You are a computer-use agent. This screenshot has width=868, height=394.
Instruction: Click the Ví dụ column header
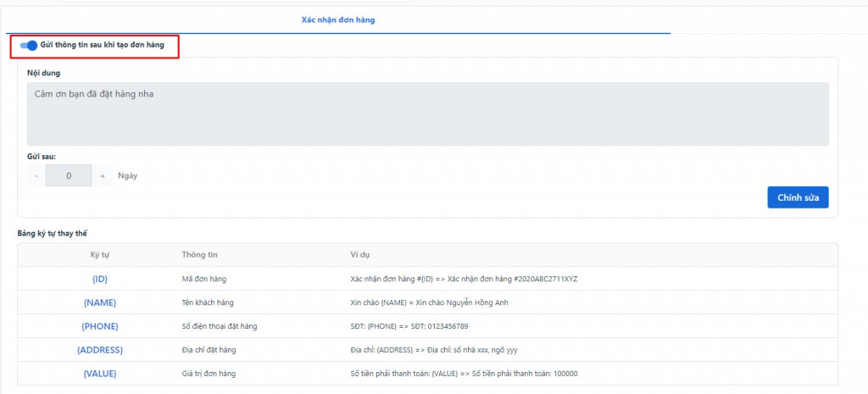coord(360,255)
